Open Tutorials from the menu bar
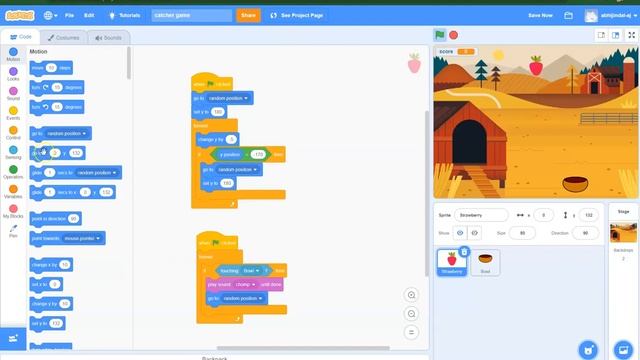The width and height of the screenshot is (640, 360). pyautogui.click(x=124, y=16)
